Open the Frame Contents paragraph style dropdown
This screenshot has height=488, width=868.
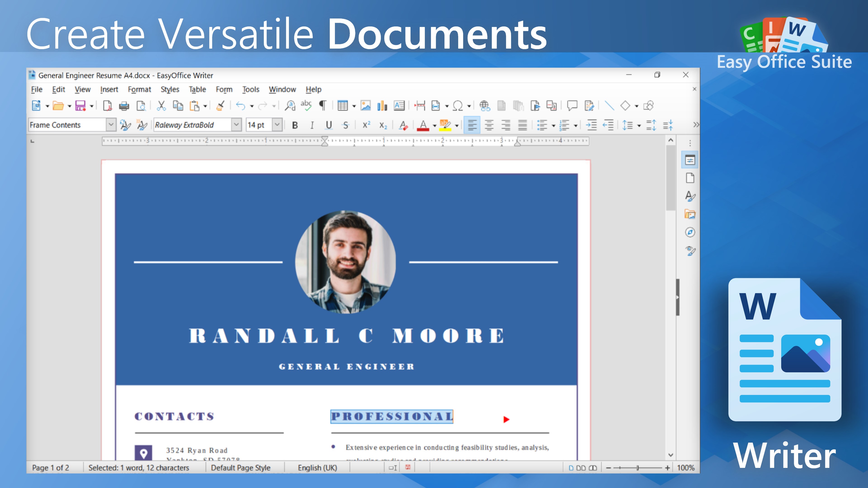click(111, 125)
